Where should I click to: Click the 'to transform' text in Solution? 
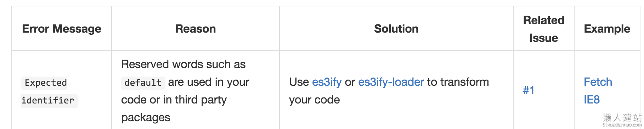coord(458,82)
